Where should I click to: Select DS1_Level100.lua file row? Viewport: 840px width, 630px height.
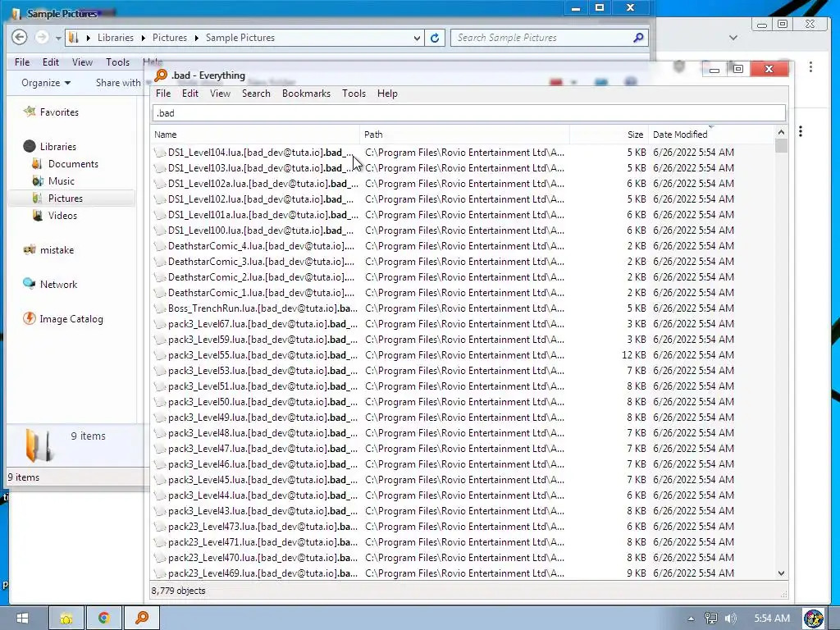click(463, 230)
